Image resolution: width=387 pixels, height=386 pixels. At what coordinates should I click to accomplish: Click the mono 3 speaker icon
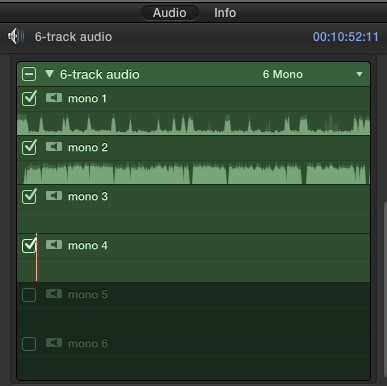coord(54,196)
